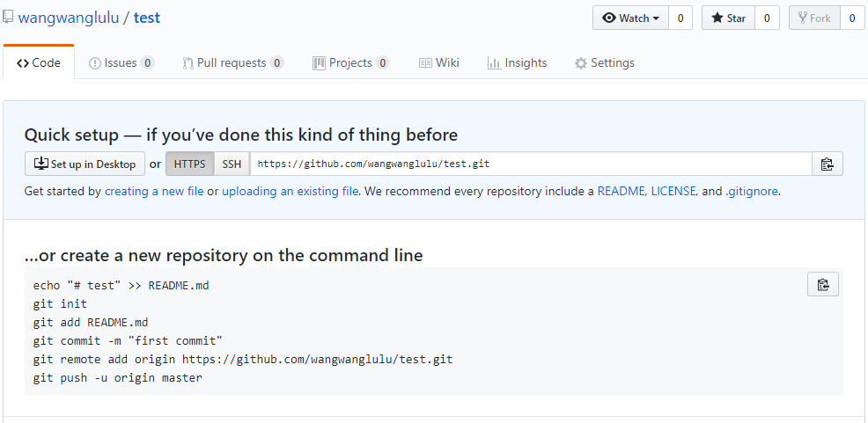Go to the Projects tab
Screen dimensions: 868x423
point(350,63)
